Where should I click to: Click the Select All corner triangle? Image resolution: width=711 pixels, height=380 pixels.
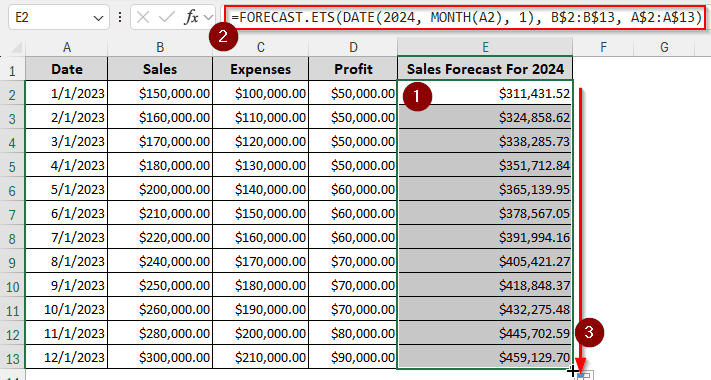[x=15, y=47]
